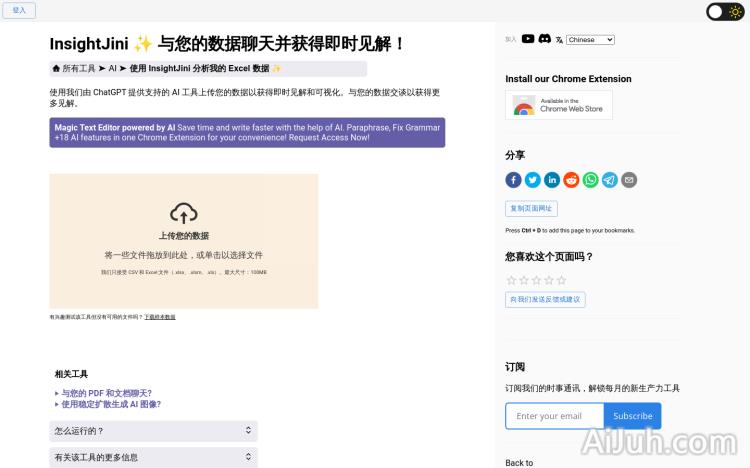750x468 pixels.
Task: Share page by email icon
Action: 629,180
